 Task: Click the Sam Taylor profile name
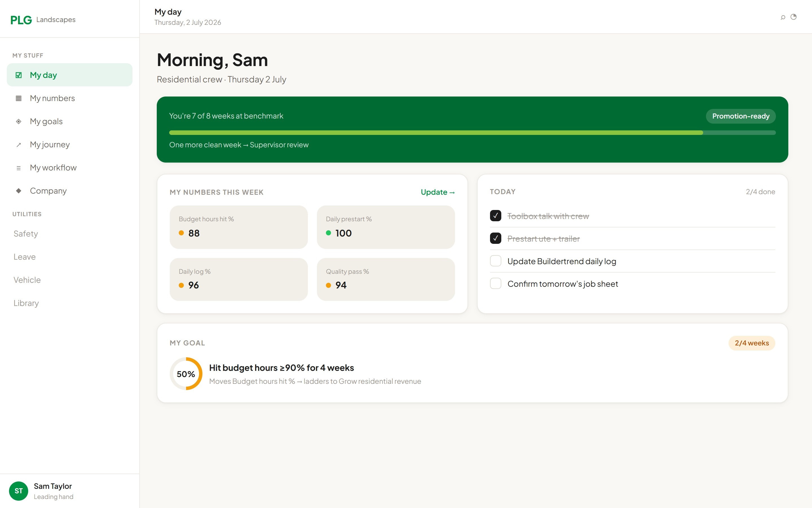pos(53,486)
